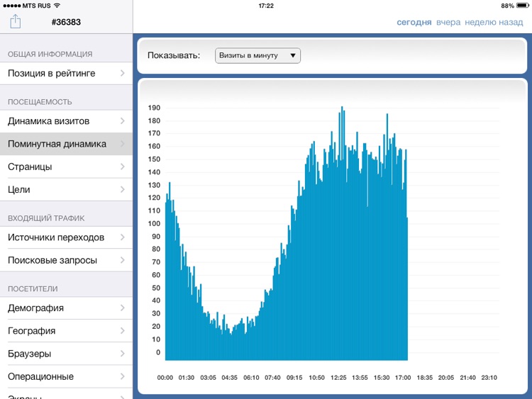Tap chevron on 'Поисковые запросы' row
This screenshot has width=532, height=399.
(123, 260)
